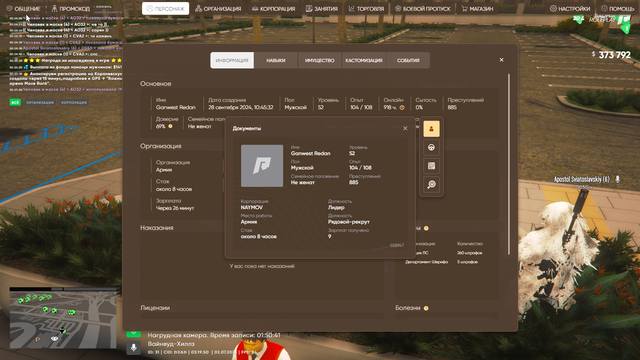Select the КОРПОРАЦИЯ chat filter
This screenshot has width=640, height=360.
(74, 102)
